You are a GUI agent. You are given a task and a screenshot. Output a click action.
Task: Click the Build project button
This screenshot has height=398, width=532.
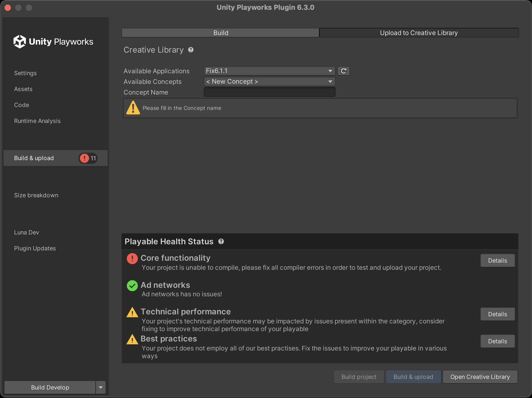tap(359, 377)
